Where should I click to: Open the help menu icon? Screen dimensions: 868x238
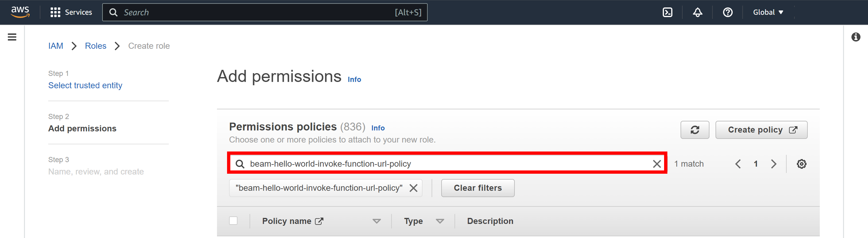[728, 12]
